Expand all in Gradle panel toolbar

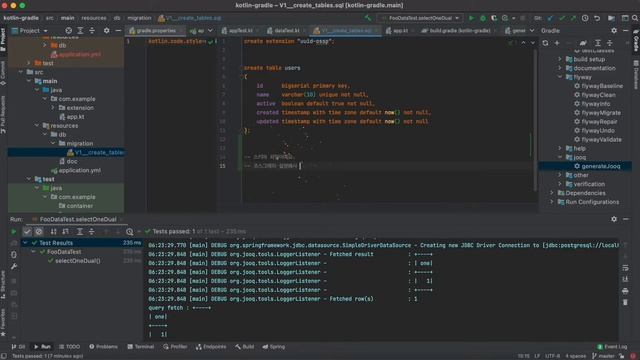598,43
